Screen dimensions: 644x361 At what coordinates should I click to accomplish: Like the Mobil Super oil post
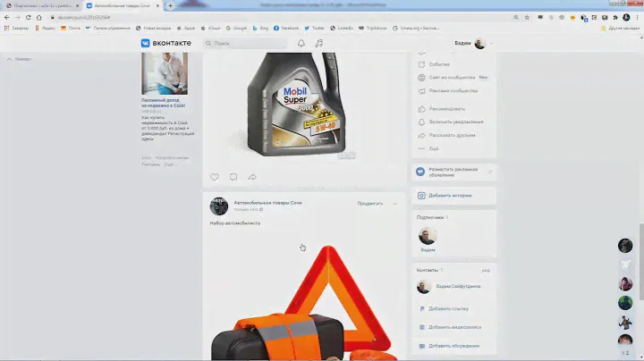[x=215, y=177]
